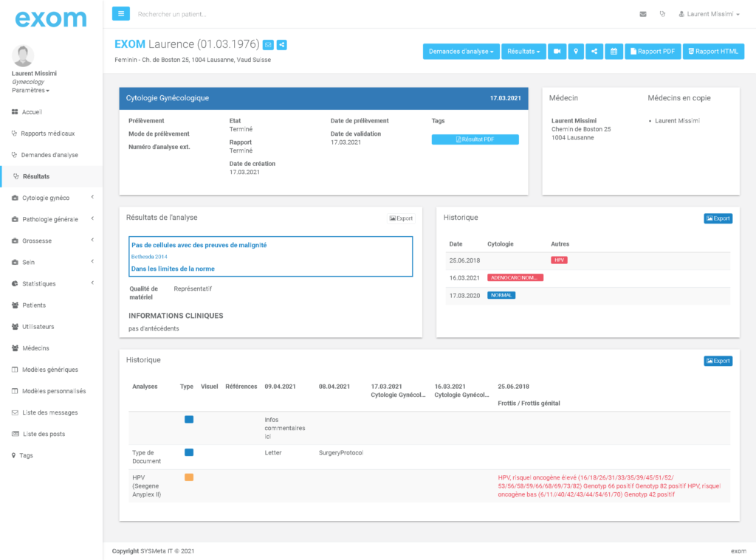Image resolution: width=756 pixels, height=560 pixels.
Task: Click the map marker location button
Action: [576, 52]
